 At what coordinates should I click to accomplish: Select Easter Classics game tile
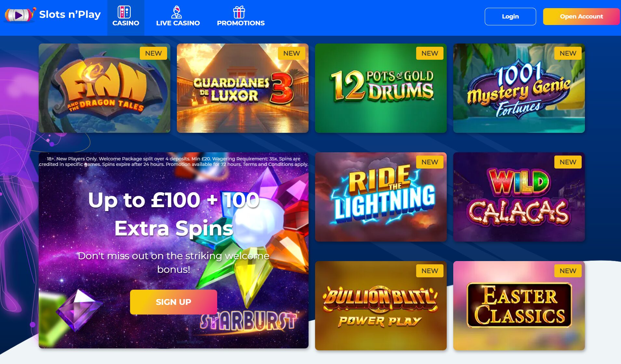click(x=519, y=306)
